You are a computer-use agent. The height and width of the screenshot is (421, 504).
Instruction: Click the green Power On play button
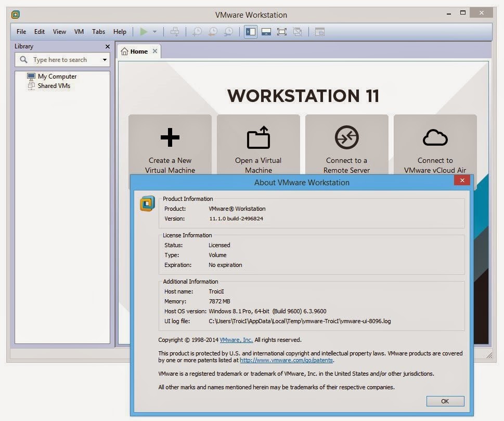click(x=144, y=32)
